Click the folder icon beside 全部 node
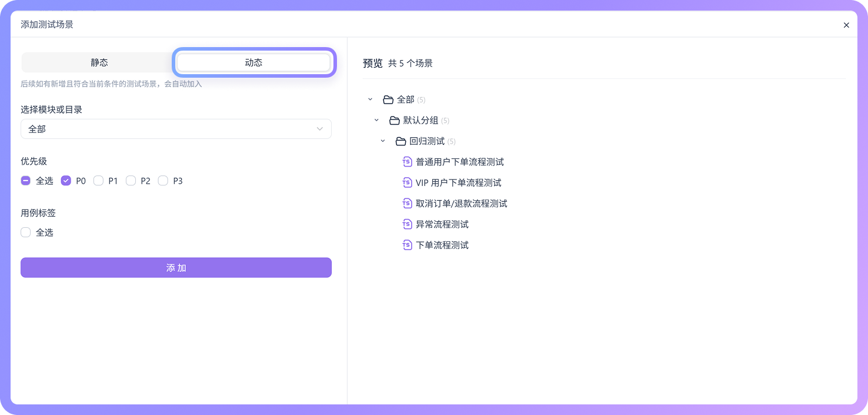The image size is (868, 415). [x=388, y=99]
